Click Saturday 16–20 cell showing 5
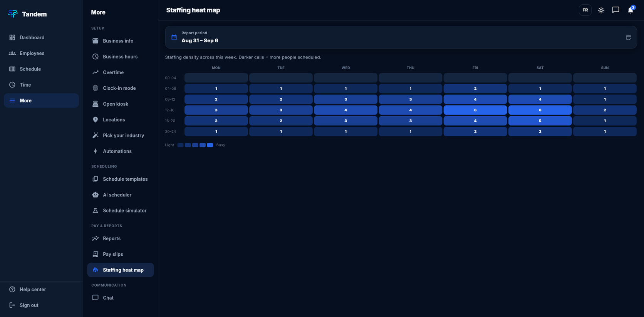Image resolution: width=644 pixels, height=317 pixels. [x=540, y=121]
